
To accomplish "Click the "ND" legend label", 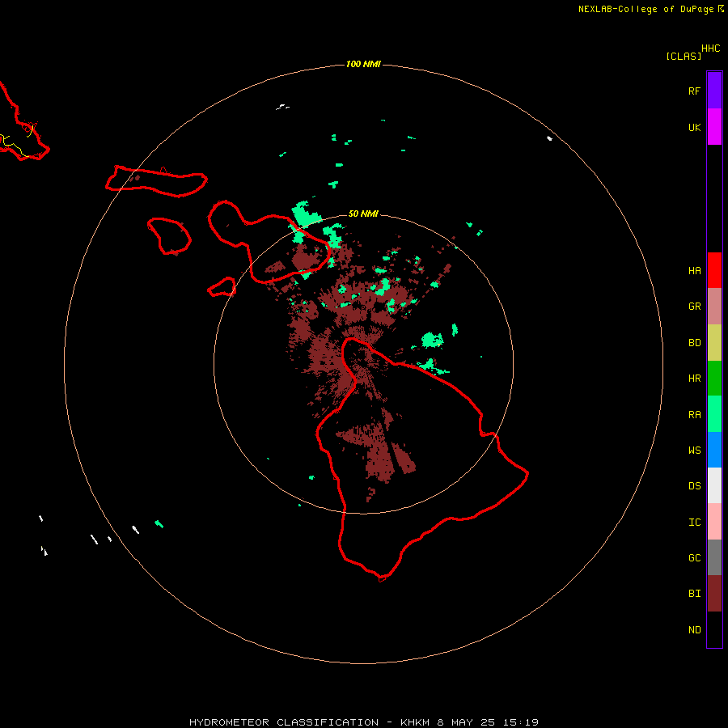I will (x=694, y=630).
